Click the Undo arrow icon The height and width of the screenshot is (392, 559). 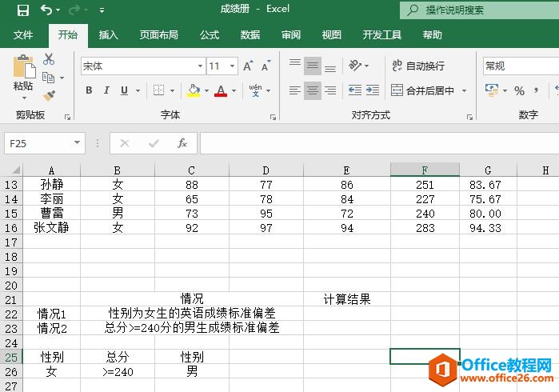(x=46, y=10)
